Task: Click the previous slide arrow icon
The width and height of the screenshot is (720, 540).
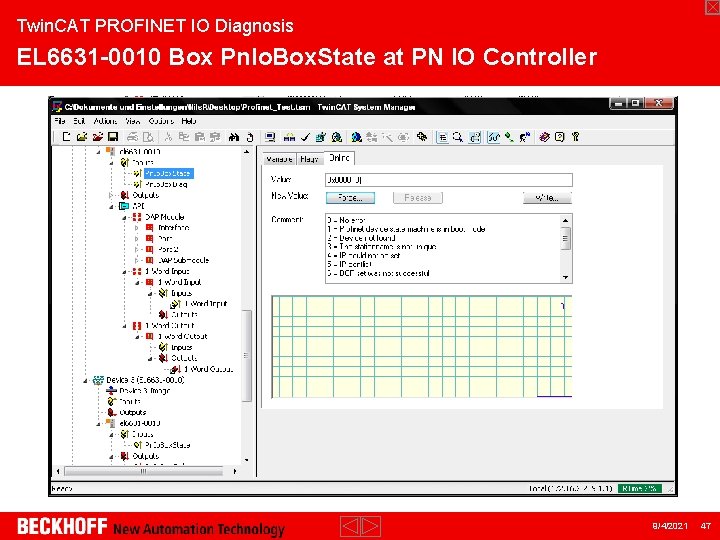Action: coord(350,526)
